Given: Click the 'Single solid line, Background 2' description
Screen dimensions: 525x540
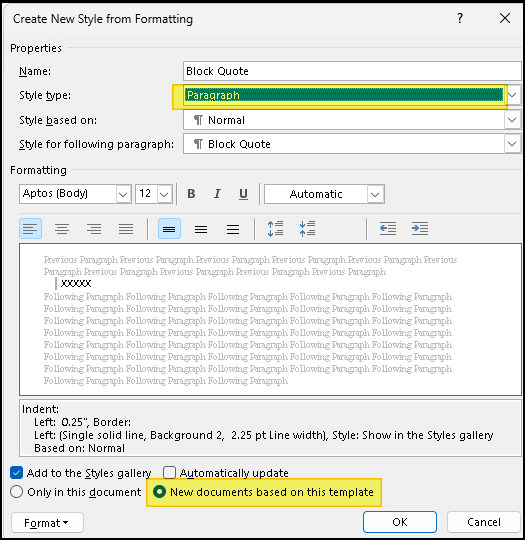Looking at the screenshot, I should (141, 435).
